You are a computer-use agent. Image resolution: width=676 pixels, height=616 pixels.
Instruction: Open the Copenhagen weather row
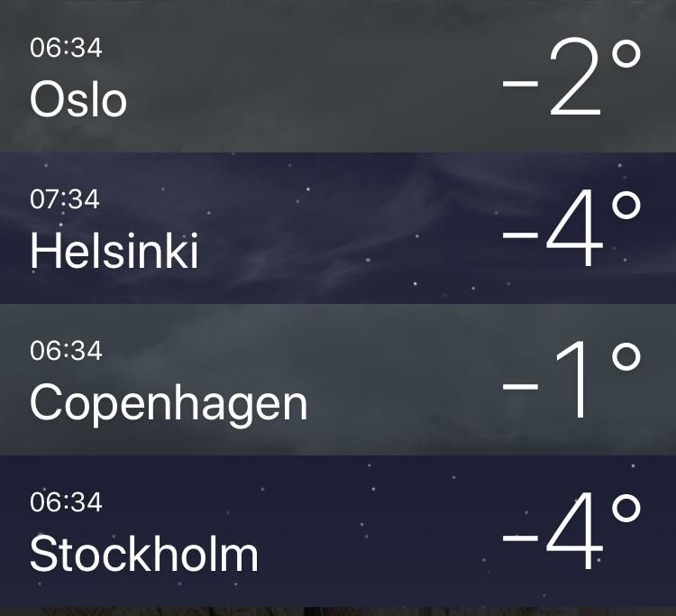pyautogui.click(x=338, y=380)
